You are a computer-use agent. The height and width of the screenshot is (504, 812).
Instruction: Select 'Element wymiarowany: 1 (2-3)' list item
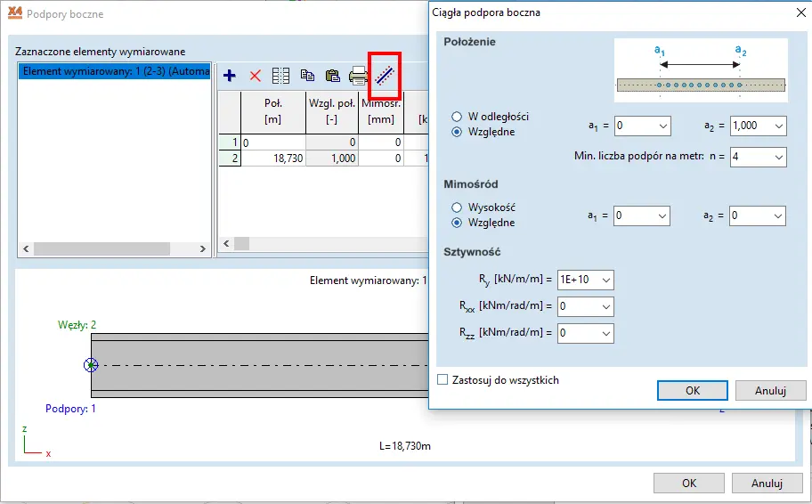tap(114, 71)
